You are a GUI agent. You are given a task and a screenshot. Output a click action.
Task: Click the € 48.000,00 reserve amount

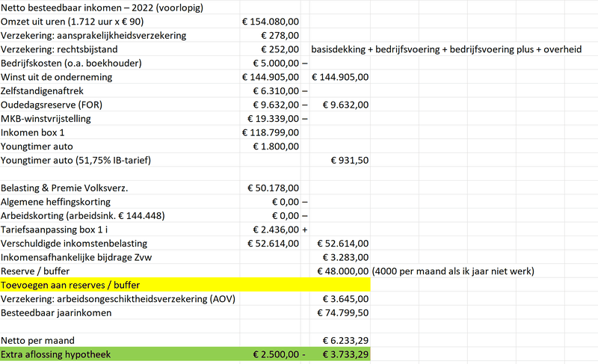coord(343,271)
